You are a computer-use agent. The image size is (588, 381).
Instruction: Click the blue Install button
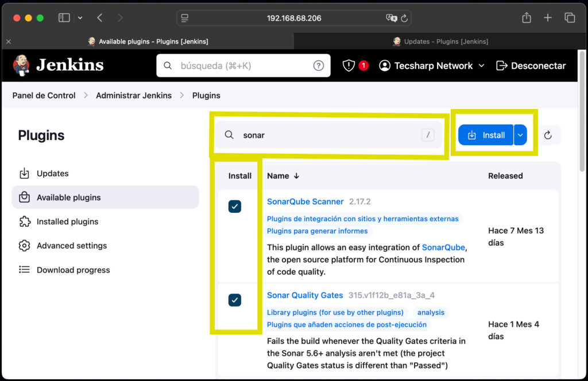[486, 135]
